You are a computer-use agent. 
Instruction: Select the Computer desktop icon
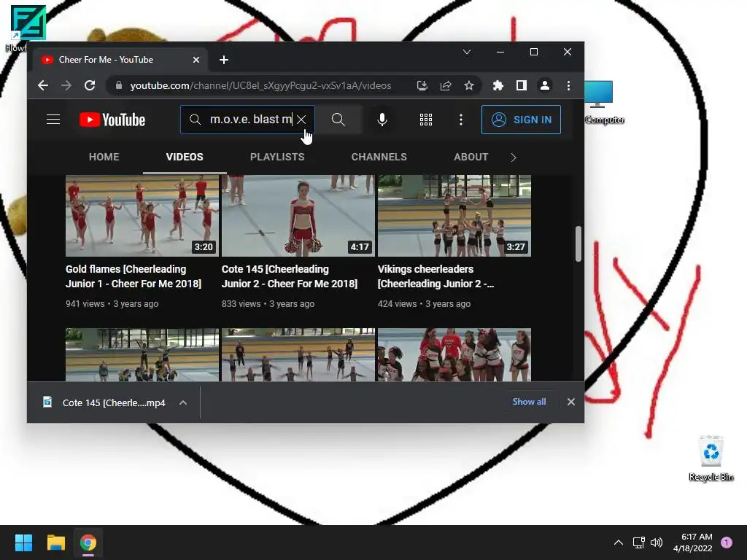[604, 102]
